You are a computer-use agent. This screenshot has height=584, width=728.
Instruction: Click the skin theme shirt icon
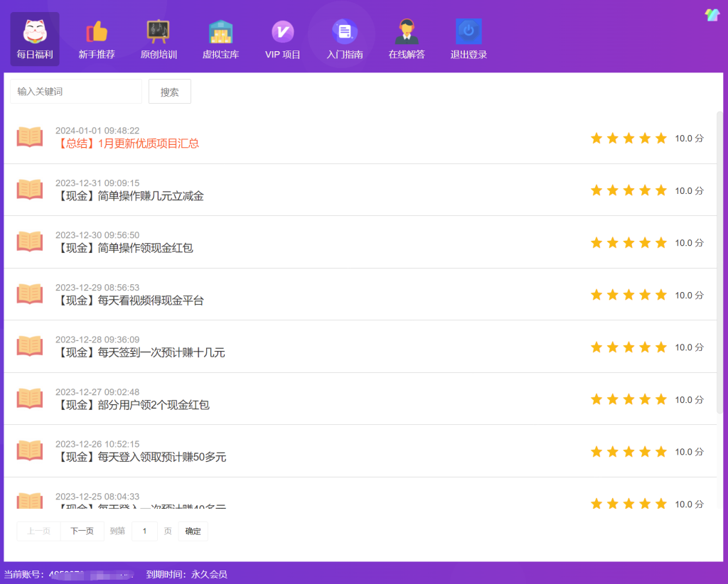[x=712, y=15]
